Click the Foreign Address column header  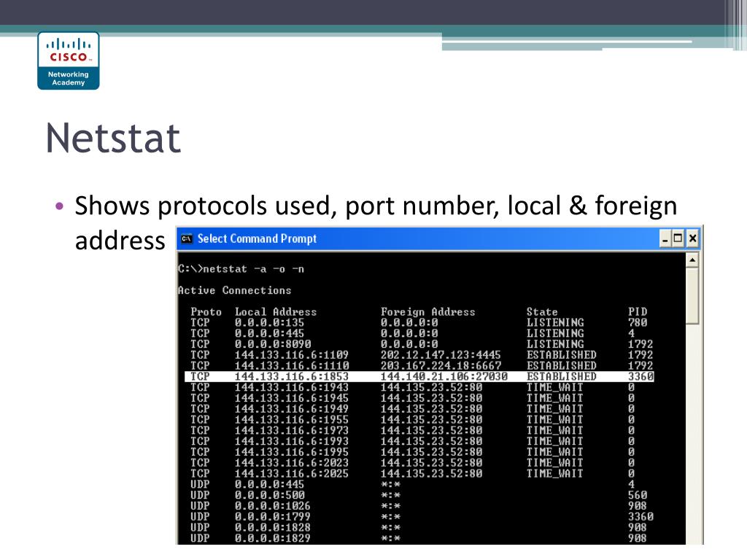pyautogui.click(x=427, y=312)
